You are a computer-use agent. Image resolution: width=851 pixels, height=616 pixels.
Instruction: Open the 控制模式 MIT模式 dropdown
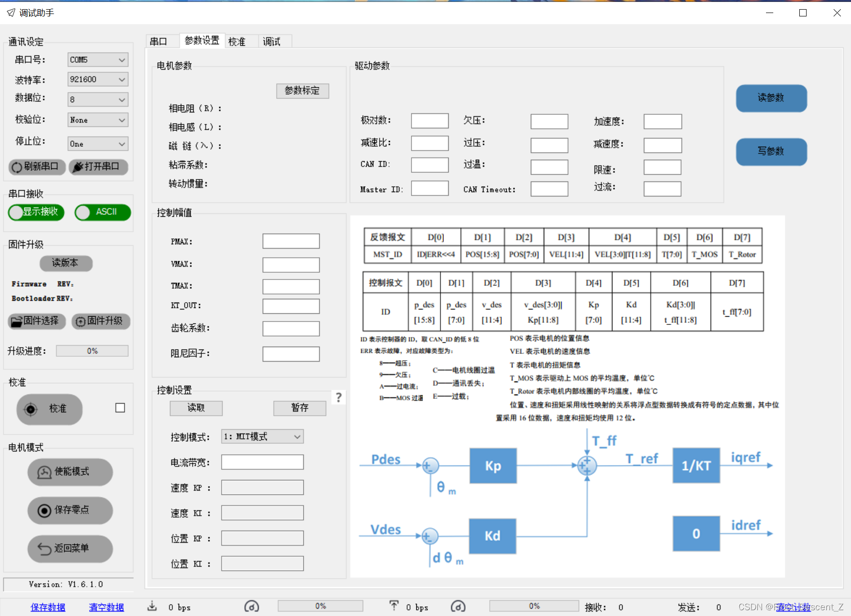tap(262, 436)
